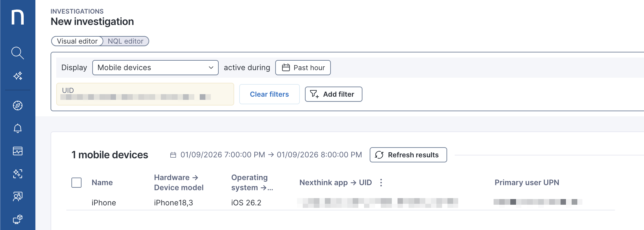Open the users feedback icon in the sidebar
The width and height of the screenshot is (644, 230).
click(x=18, y=197)
